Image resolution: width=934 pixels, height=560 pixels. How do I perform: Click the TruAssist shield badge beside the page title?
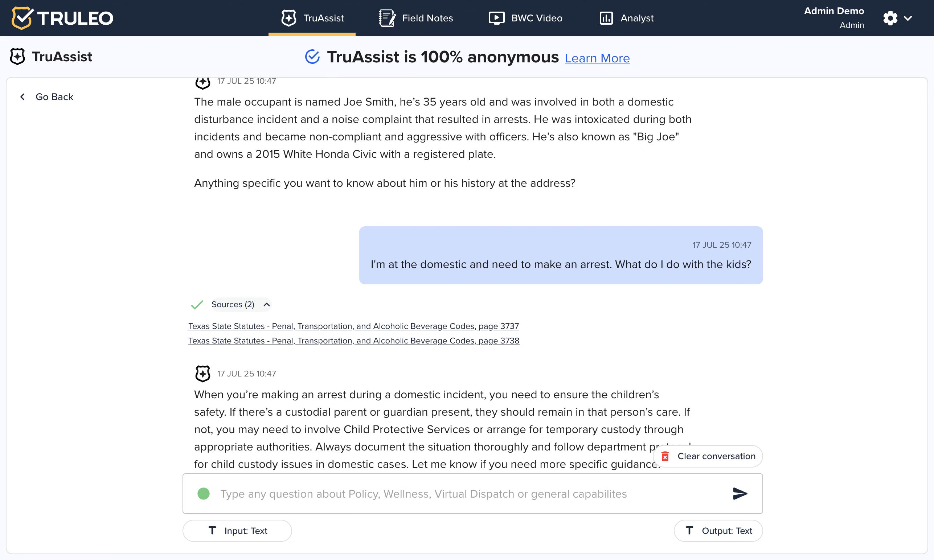[17, 57]
